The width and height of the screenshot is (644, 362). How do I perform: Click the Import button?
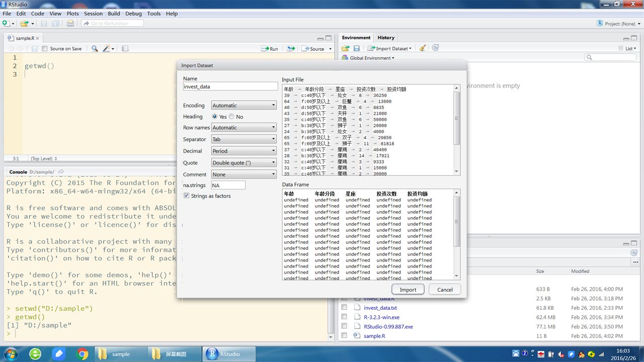tap(408, 290)
